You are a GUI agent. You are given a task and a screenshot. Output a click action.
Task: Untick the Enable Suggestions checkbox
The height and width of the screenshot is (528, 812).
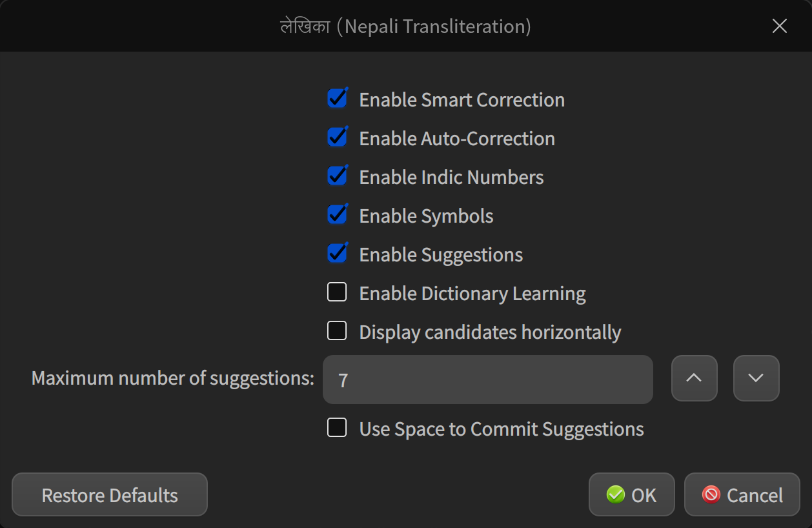[337, 254]
